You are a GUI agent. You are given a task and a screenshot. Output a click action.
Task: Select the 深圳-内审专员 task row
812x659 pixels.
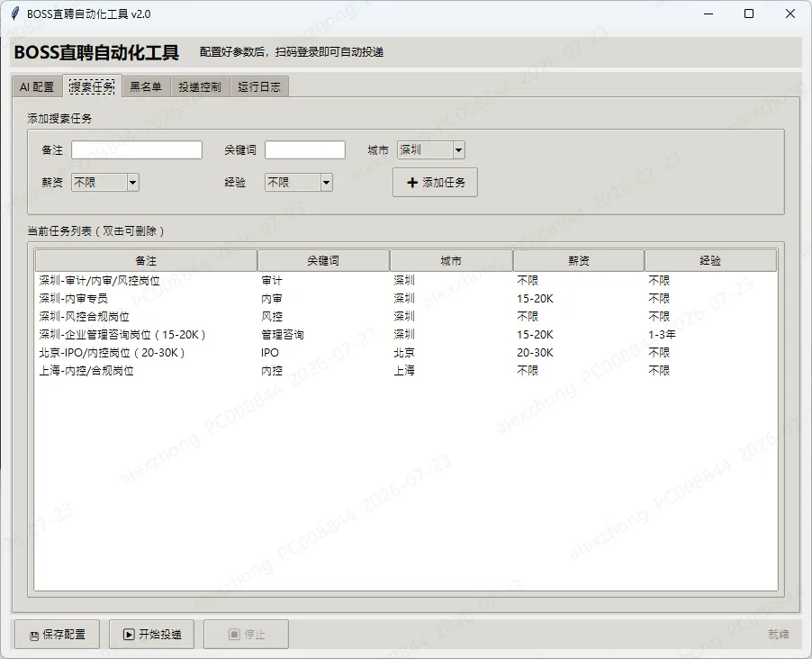pos(406,298)
